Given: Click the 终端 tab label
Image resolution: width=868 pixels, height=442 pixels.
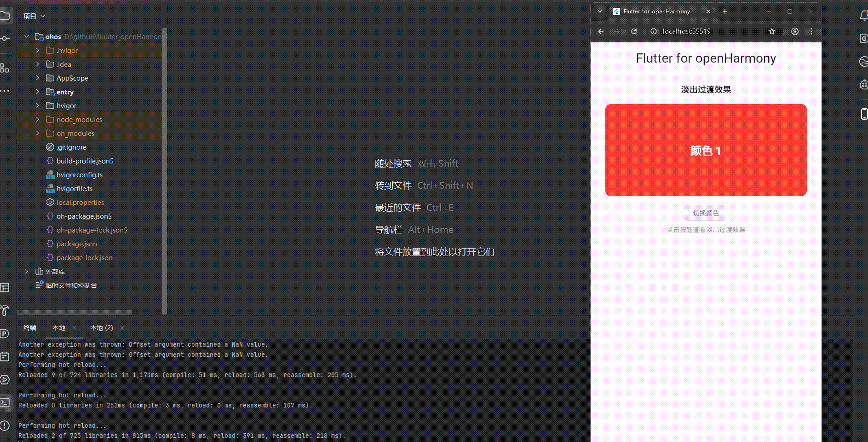Looking at the screenshot, I should click(30, 328).
